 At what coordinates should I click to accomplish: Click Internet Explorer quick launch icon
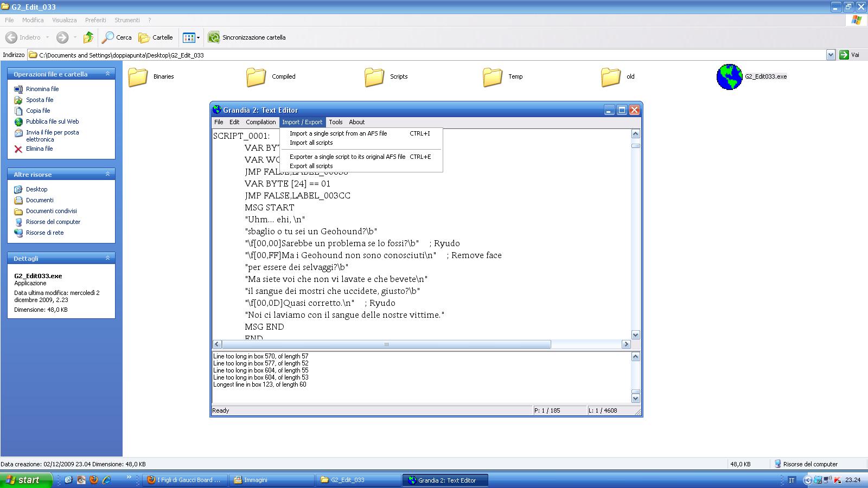pos(107,480)
